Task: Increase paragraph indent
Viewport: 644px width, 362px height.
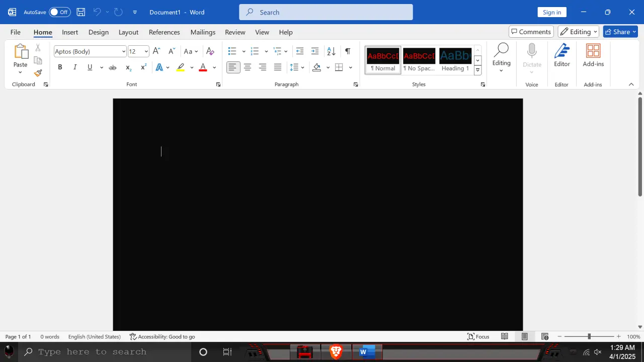Action: tap(315, 51)
